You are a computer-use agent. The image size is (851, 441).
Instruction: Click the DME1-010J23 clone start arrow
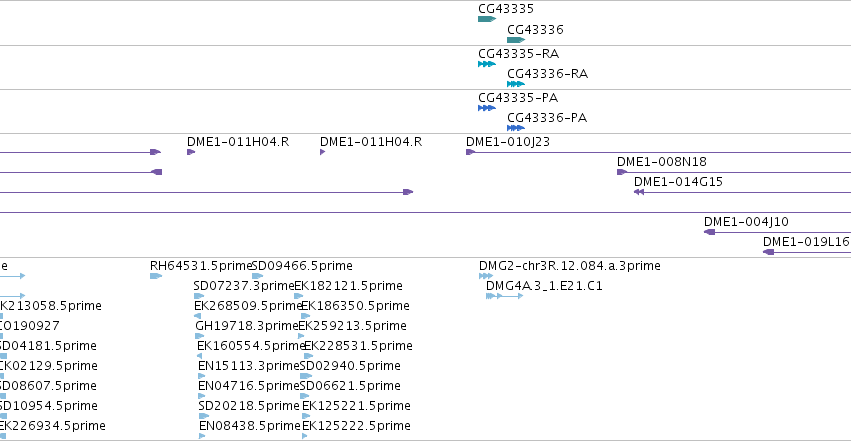click(x=471, y=152)
